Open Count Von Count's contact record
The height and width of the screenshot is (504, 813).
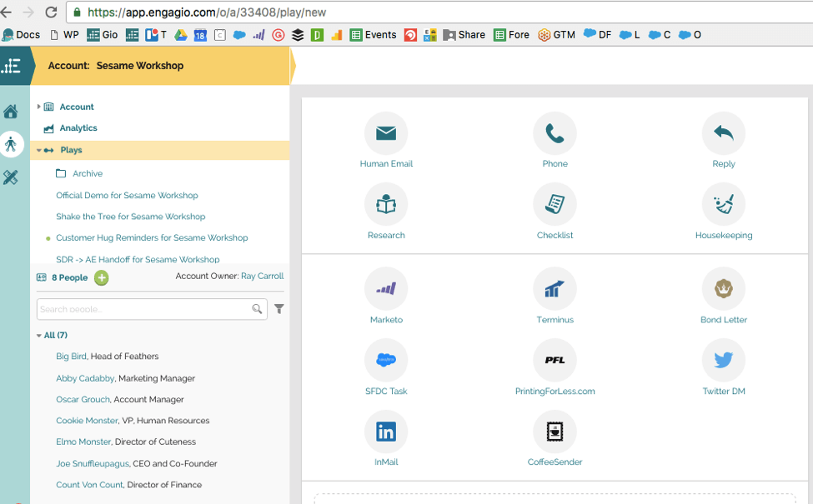90,485
